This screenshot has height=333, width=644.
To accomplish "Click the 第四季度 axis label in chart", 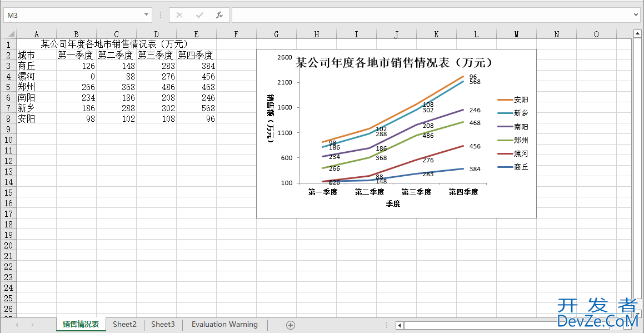I will [463, 192].
